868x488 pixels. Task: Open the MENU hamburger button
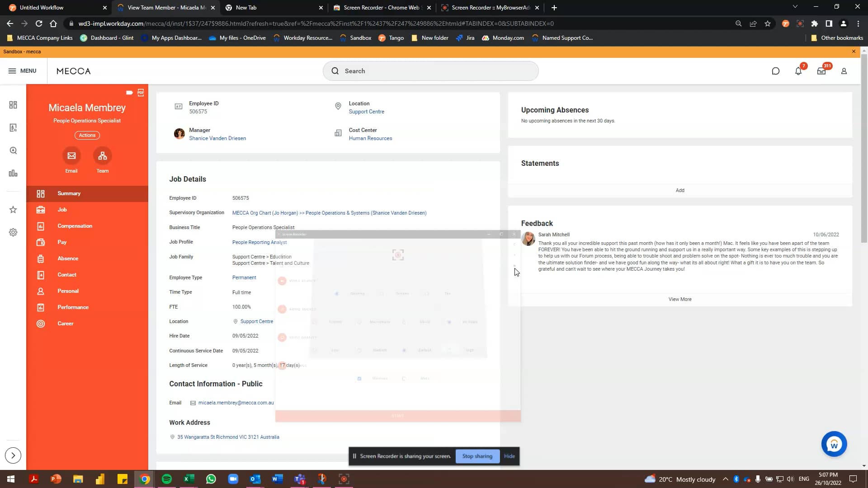(x=22, y=71)
